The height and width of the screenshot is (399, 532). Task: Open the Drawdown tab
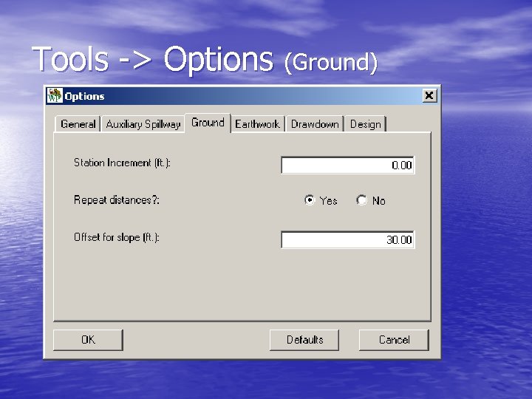pyautogui.click(x=315, y=124)
